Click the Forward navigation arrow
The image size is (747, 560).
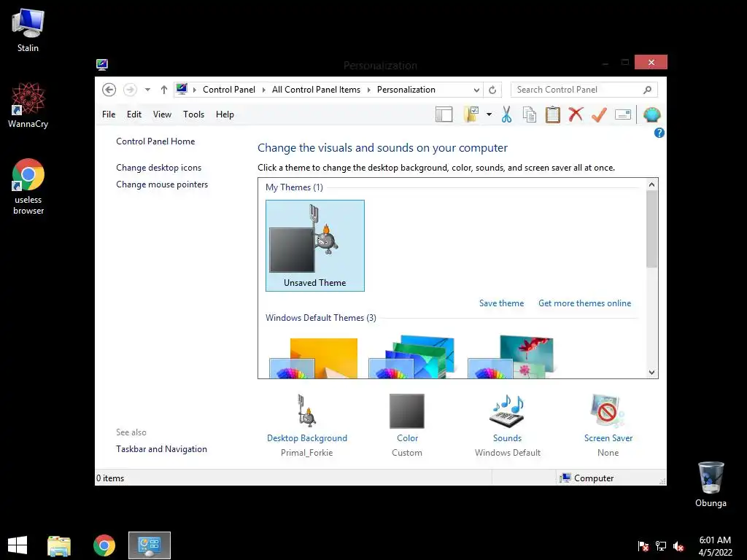click(130, 90)
